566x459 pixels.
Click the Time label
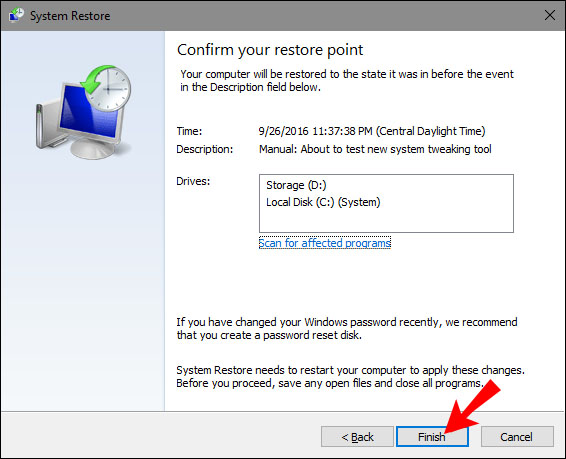click(189, 131)
